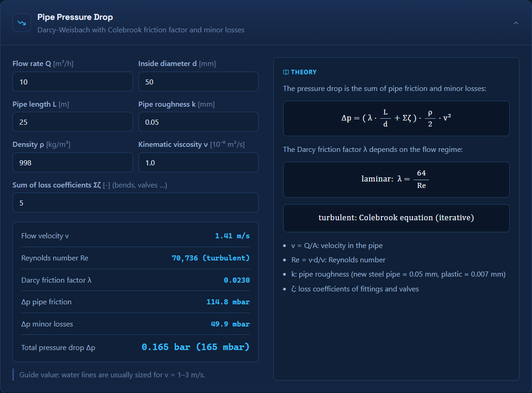The height and width of the screenshot is (393, 532).
Task: Collapse the Pipe Pressure Drop panel
Action: coord(515,23)
